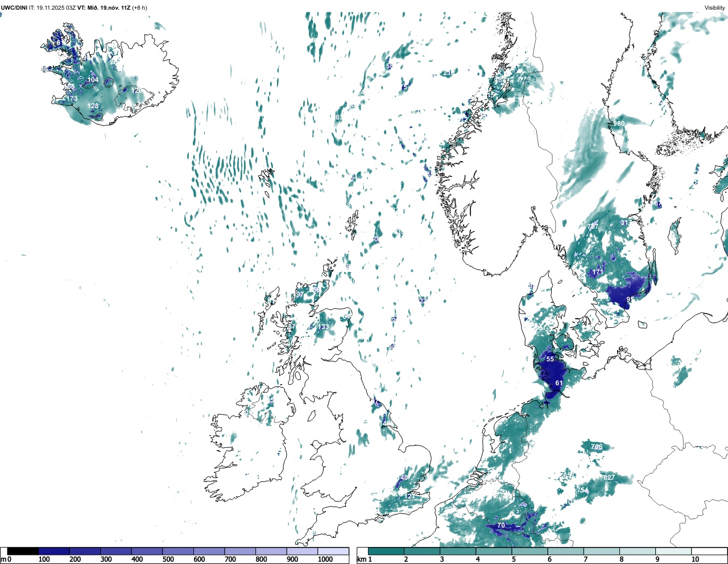
Task: Click the 960 visibility value over Sweden
Action: pyautogui.click(x=619, y=123)
